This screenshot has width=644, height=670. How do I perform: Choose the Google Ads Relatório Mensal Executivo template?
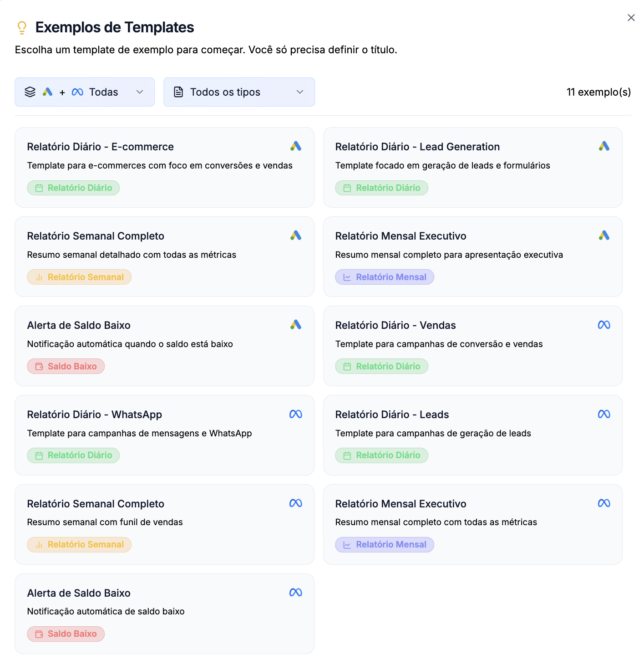472,256
